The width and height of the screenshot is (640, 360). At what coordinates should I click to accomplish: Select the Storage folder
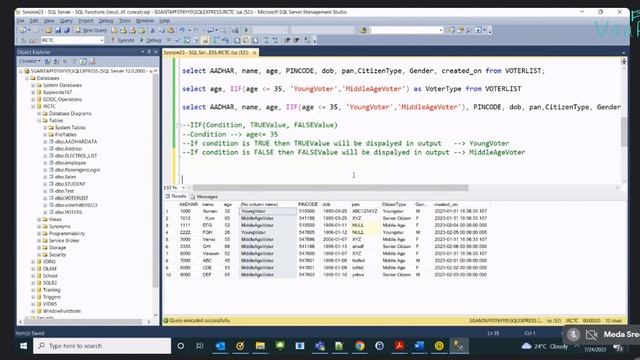point(57,247)
